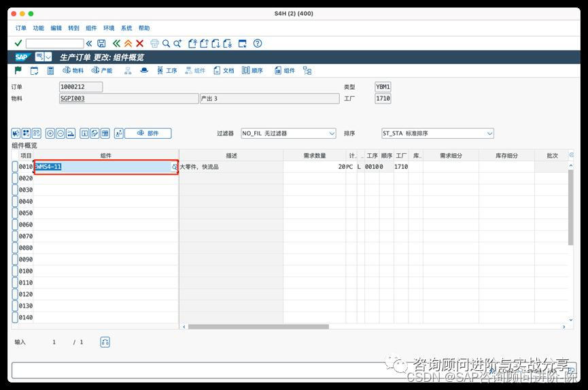Click the 订单 field showing 1000212

point(81,86)
